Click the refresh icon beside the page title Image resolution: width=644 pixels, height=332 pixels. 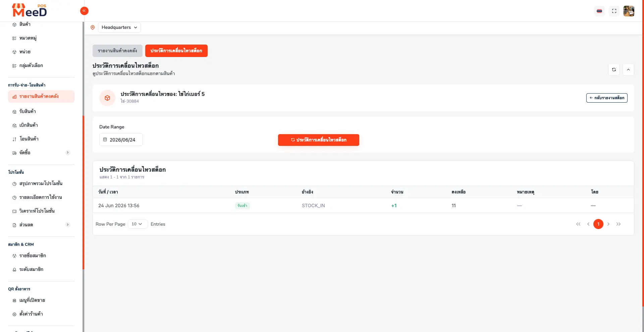click(614, 69)
